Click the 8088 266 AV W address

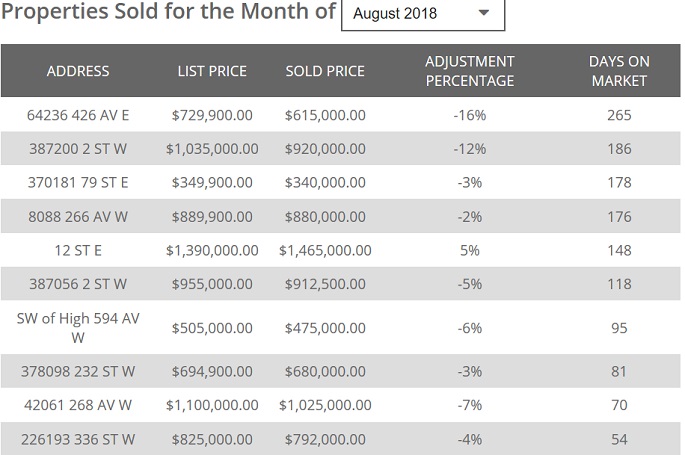point(78,216)
